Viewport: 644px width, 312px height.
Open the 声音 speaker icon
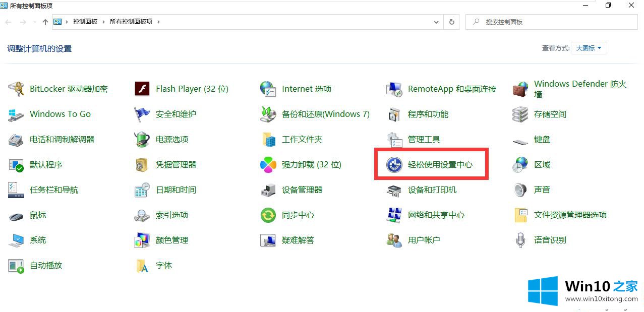click(x=520, y=190)
